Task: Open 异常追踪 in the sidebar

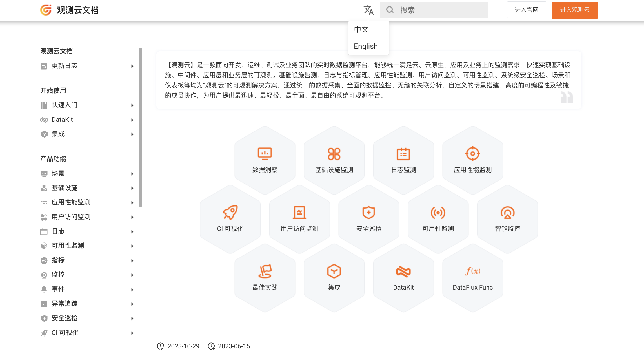Action: pyautogui.click(x=65, y=304)
